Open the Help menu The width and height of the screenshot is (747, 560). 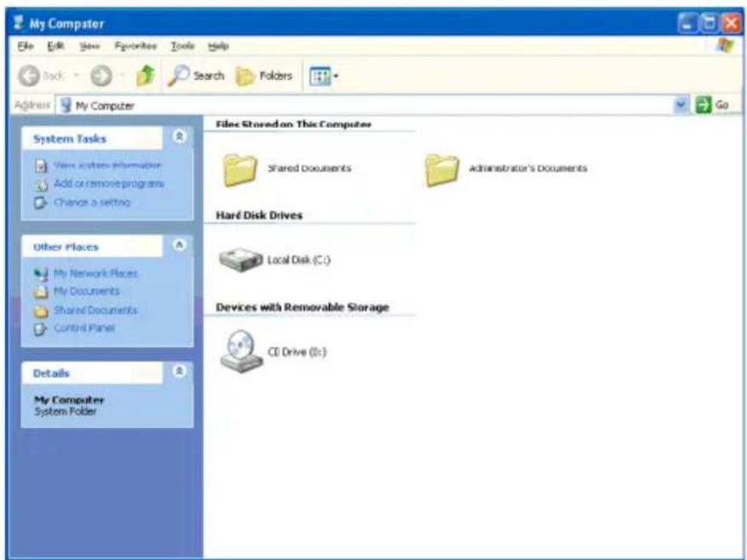218,46
